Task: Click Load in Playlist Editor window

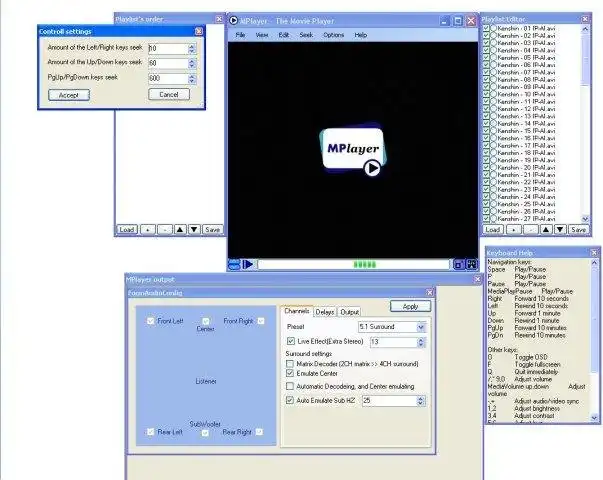Action: (x=493, y=230)
